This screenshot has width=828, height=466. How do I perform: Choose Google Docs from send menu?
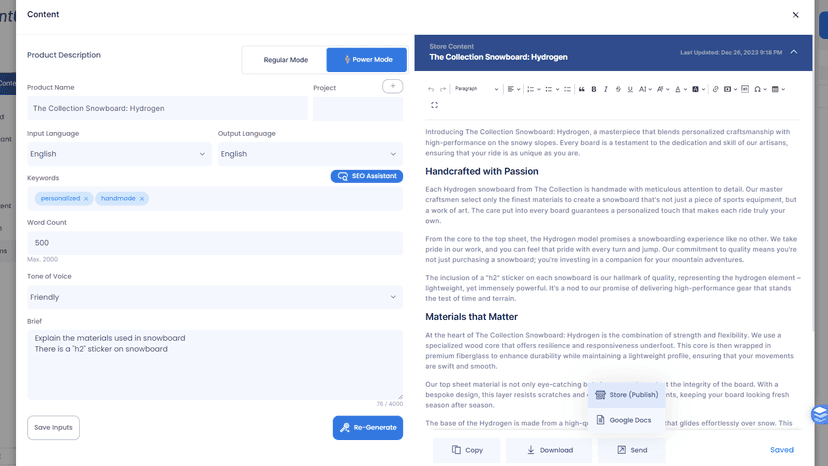click(626, 420)
